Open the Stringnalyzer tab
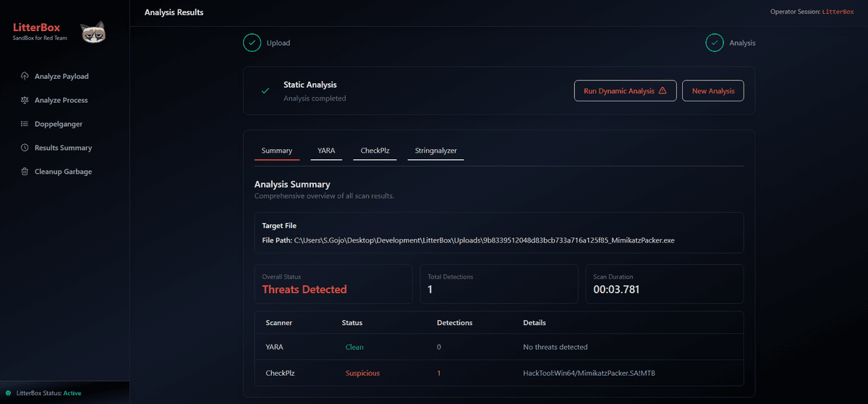The image size is (868, 404). [436, 151]
